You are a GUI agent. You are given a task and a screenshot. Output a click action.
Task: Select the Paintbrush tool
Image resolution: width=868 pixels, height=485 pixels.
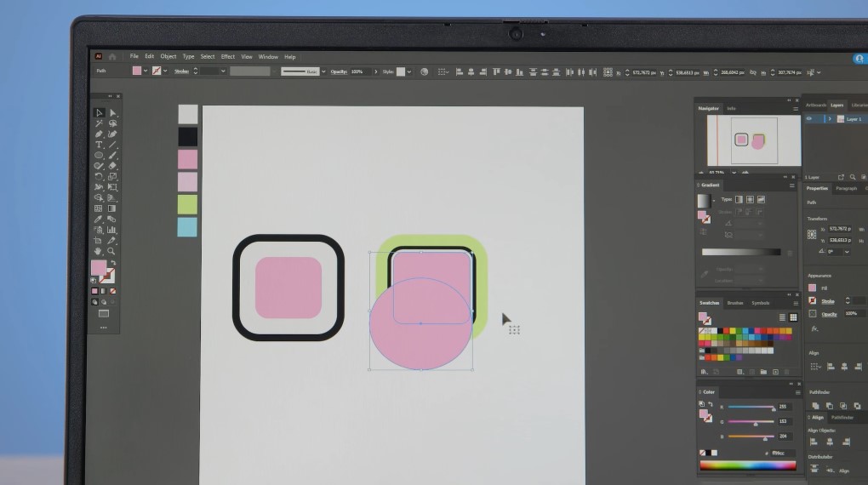[x=112, y=155]
